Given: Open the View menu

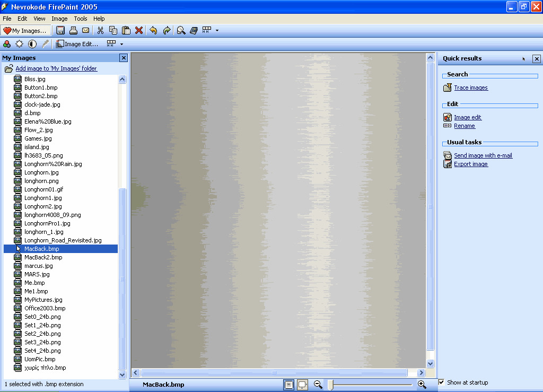Looking at the screenshot, I should 39,19.
